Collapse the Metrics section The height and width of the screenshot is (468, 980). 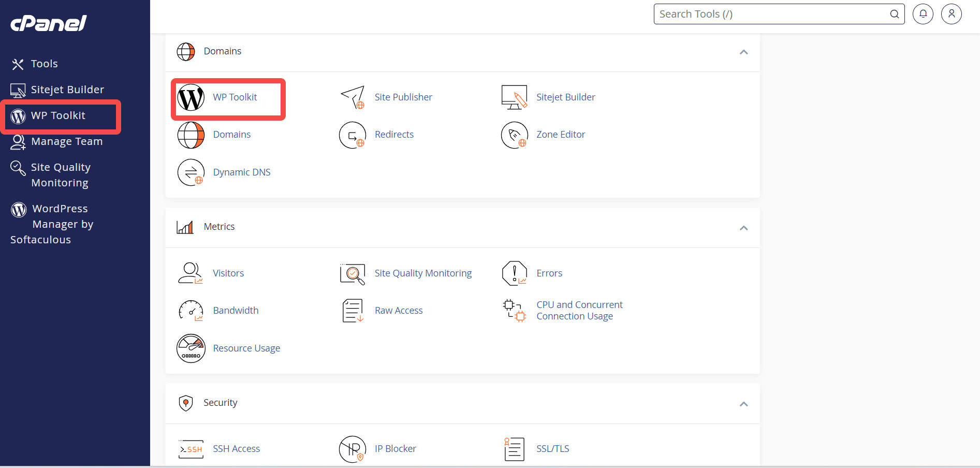pos(744,228)
